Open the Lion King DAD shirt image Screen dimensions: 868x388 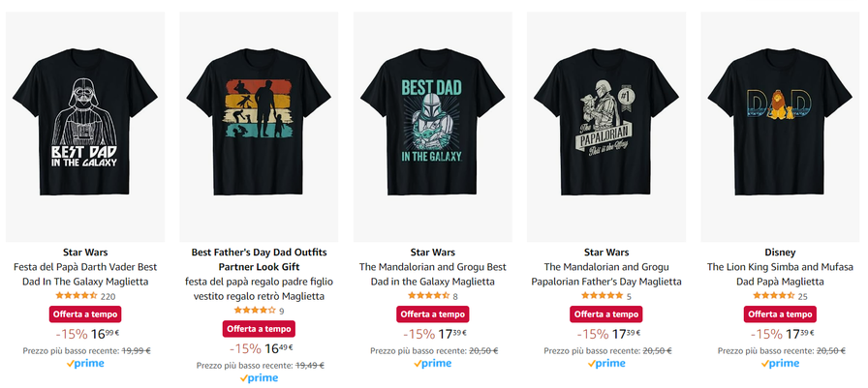coord(781,126)
